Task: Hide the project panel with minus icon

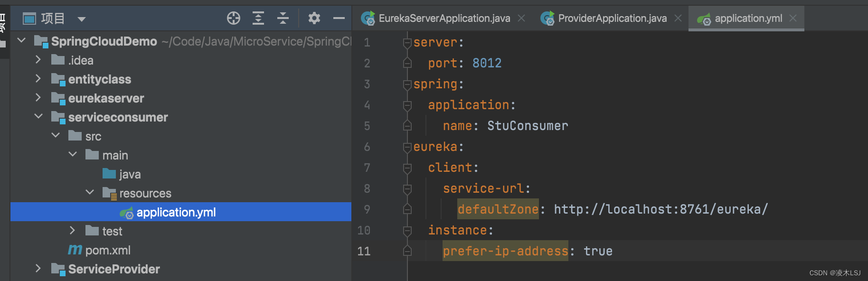Action: click(x=339, y=19)
